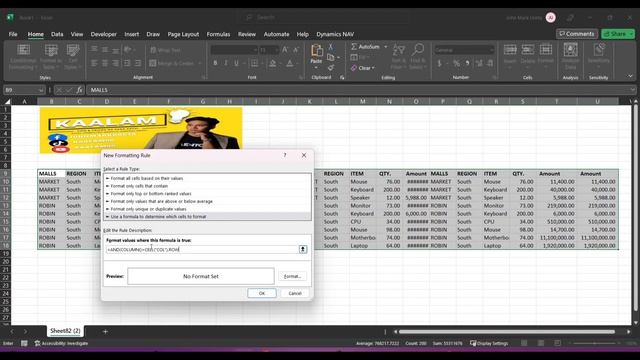Image resolution: width=640 pixels, height=360 pixels.
Task: Open Clipboard group dialog launcher
Action: [342, 77]
